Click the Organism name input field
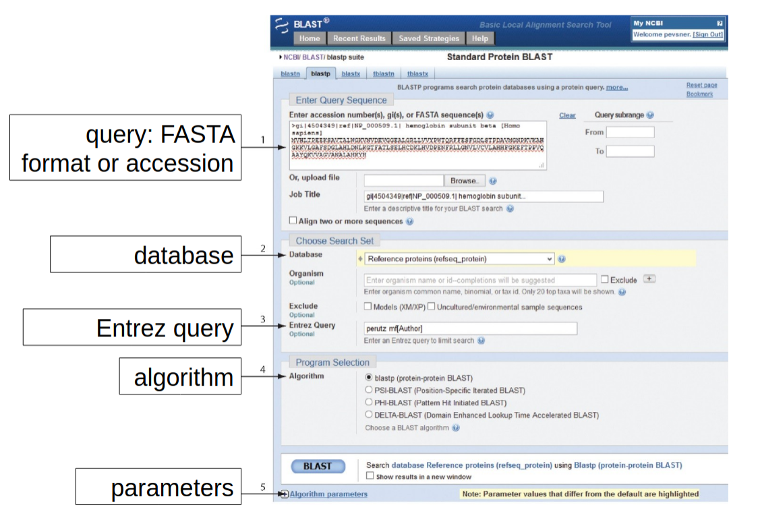Viewport: 760px width, 532px height. (480, 280)
